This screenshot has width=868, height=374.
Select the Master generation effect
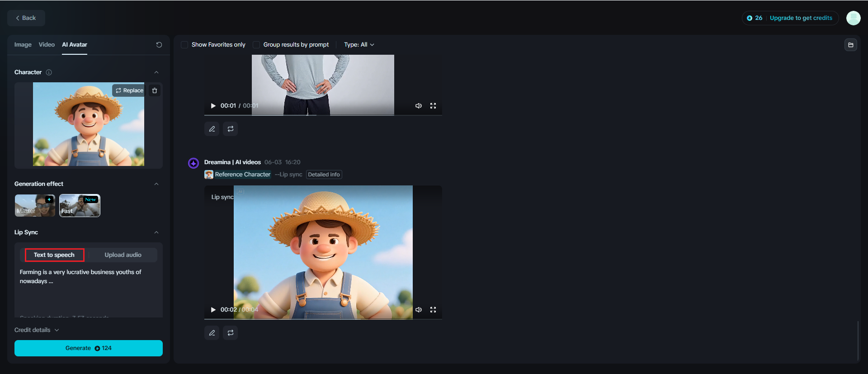(x=35, y=206)
